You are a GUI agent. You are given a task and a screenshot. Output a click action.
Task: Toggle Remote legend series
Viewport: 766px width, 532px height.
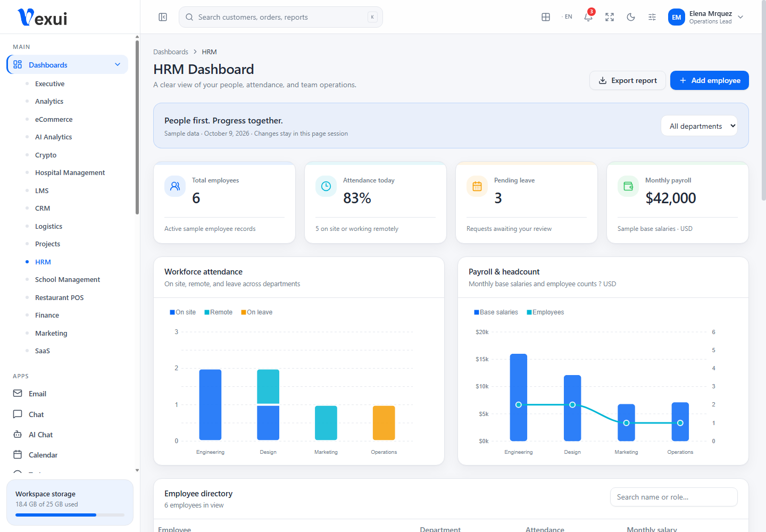tap(219, 312)
